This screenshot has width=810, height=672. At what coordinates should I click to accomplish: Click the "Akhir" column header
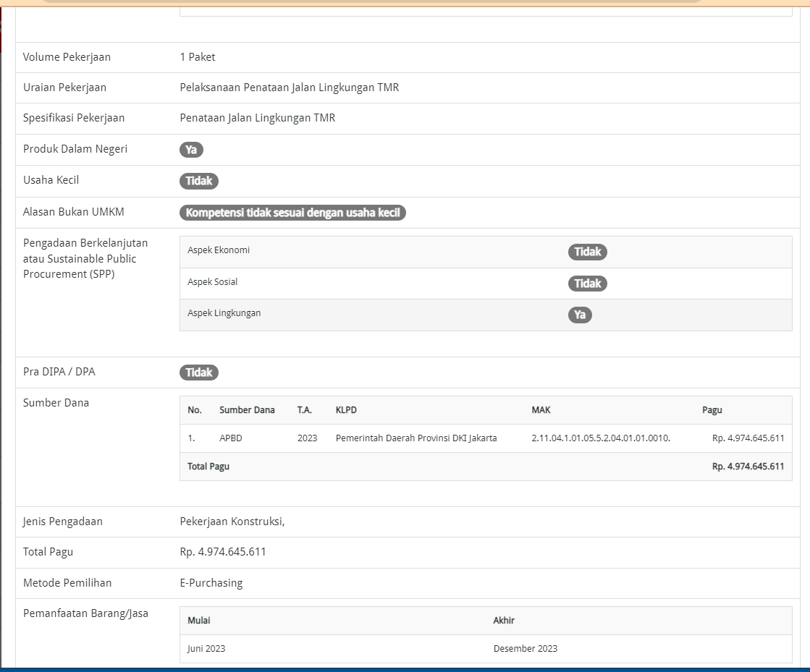click(x=504, y=621)
